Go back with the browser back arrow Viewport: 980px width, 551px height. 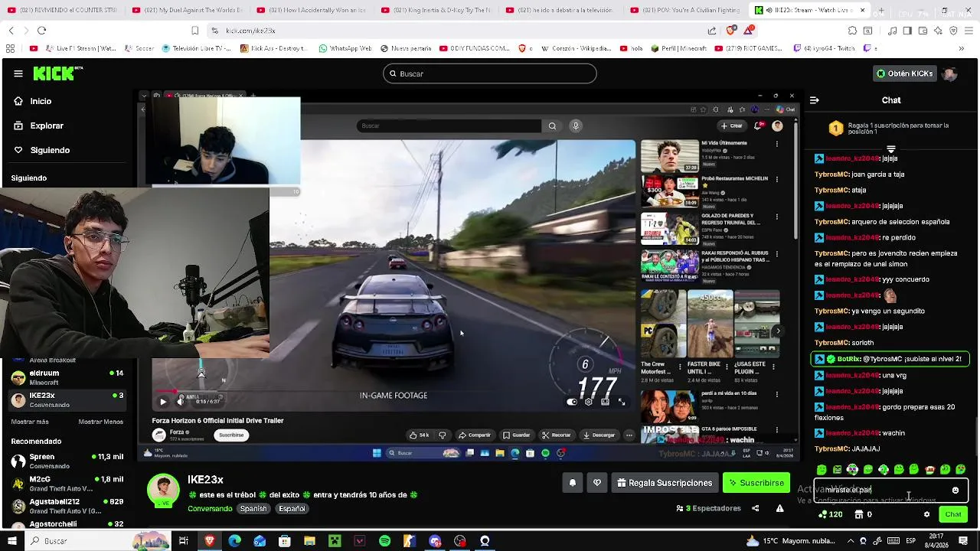[x=11, y=31]
